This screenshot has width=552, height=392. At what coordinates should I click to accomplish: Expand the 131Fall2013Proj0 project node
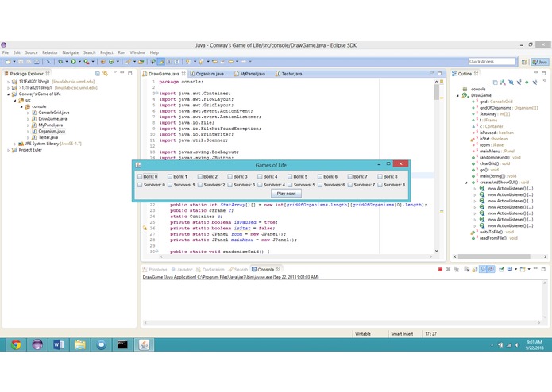point(9,82)
